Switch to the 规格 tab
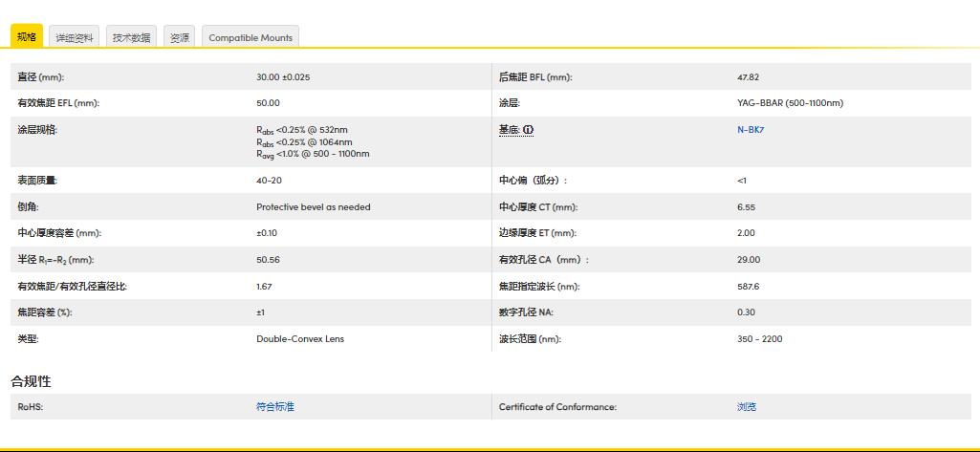The width and height of the screenshot is (980, 452). click(x=27, y=37)
